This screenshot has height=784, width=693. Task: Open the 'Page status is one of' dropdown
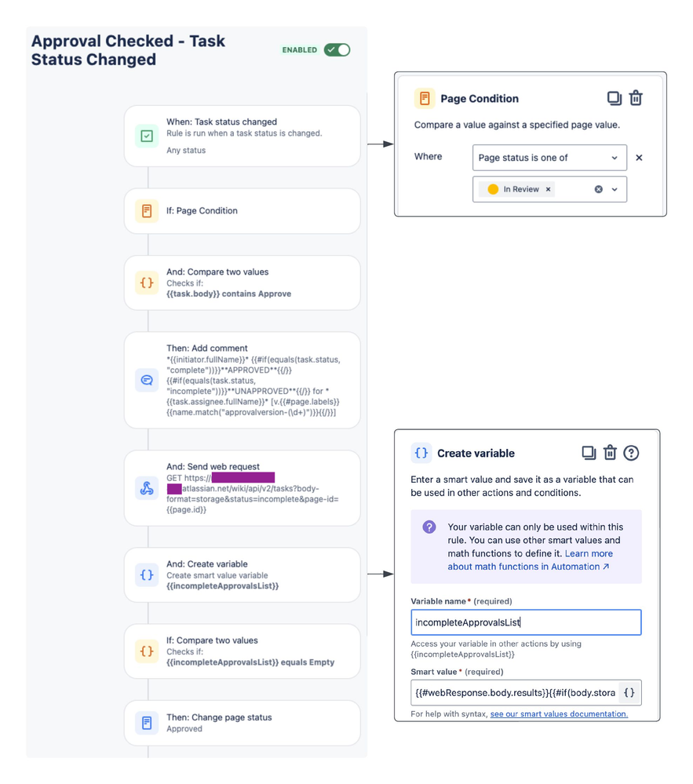pos(549,158)
